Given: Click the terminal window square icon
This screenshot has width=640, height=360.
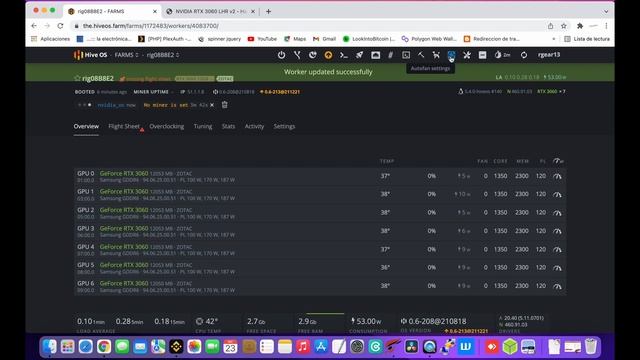Looking at the screenshot, I should pyautogui.click(x=406, y=55).
